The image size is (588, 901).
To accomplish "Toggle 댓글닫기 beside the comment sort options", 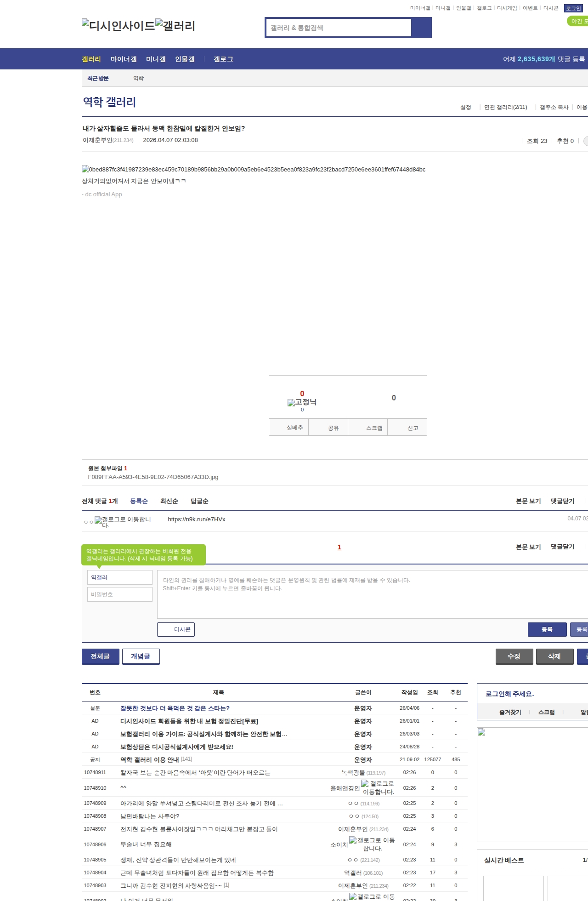I will [x=563, y=501].
